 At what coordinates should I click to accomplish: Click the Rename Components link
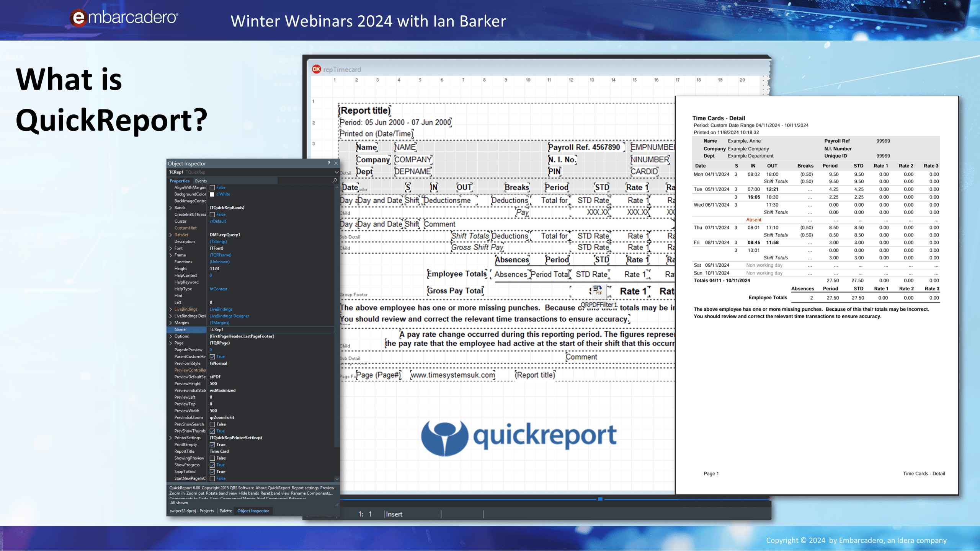312,493
